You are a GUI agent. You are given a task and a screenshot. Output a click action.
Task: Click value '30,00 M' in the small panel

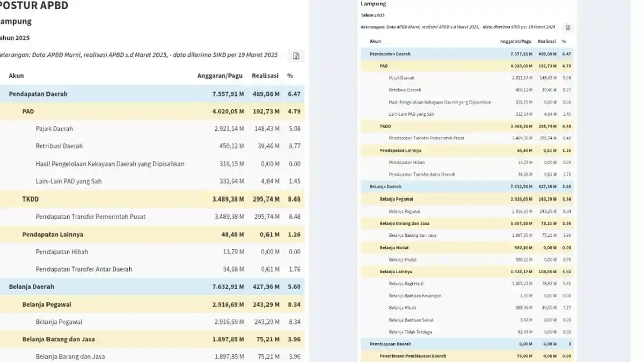[548, 308]
